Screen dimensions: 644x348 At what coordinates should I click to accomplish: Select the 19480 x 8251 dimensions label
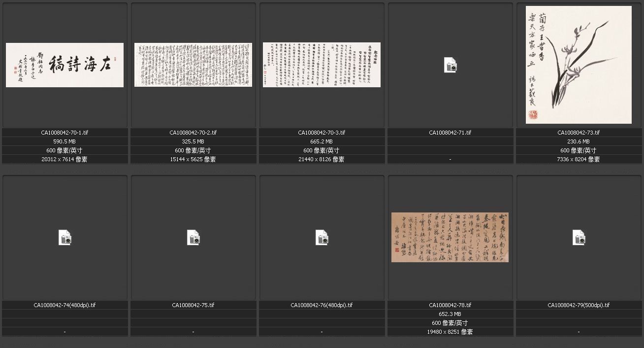450,332
